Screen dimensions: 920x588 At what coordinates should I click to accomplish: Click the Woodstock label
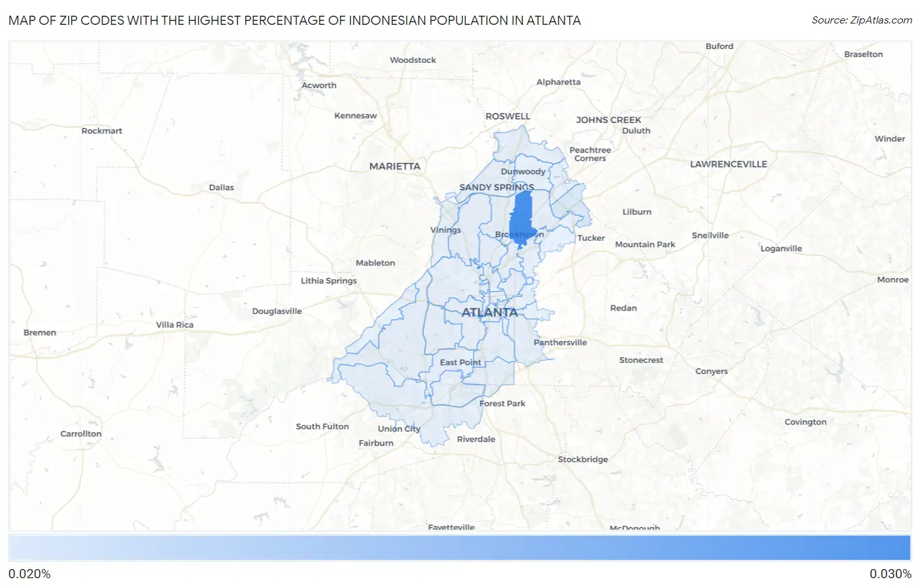coord(413,60)
